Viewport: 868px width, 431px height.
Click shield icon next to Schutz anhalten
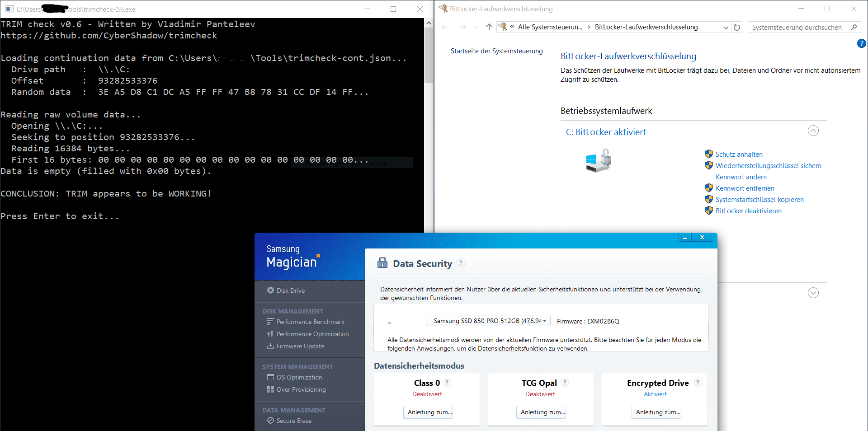708,154
